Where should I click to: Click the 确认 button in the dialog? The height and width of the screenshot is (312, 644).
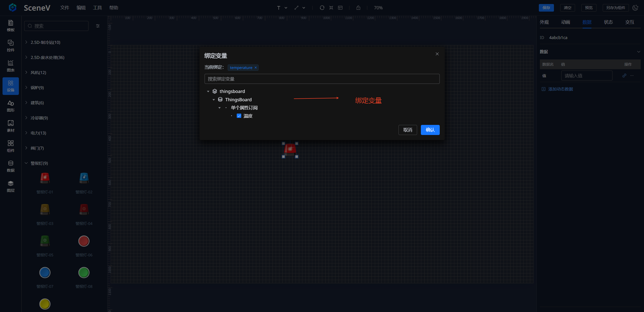430,130
